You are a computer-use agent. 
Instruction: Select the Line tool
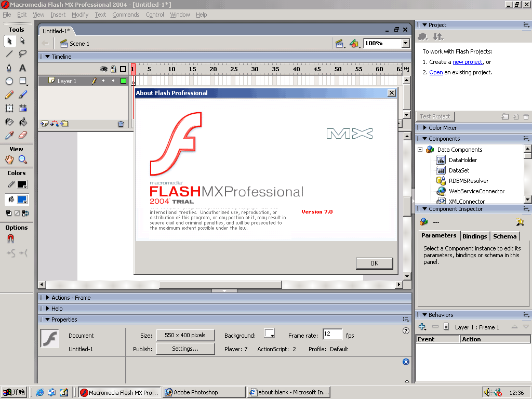pyautogui.click(x=9, y=54)
